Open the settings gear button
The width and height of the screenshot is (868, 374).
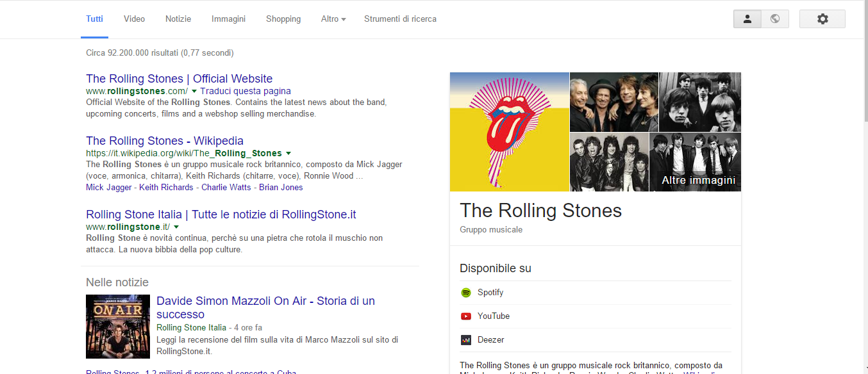[822, 19]
